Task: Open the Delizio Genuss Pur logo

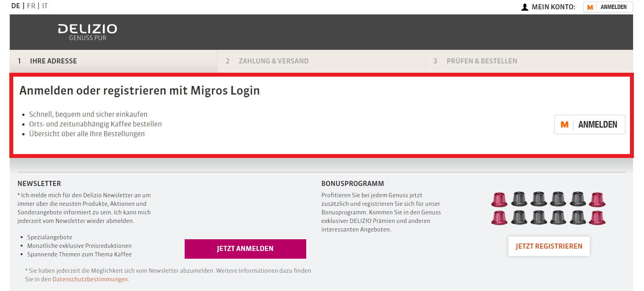Action: (88, 32)
